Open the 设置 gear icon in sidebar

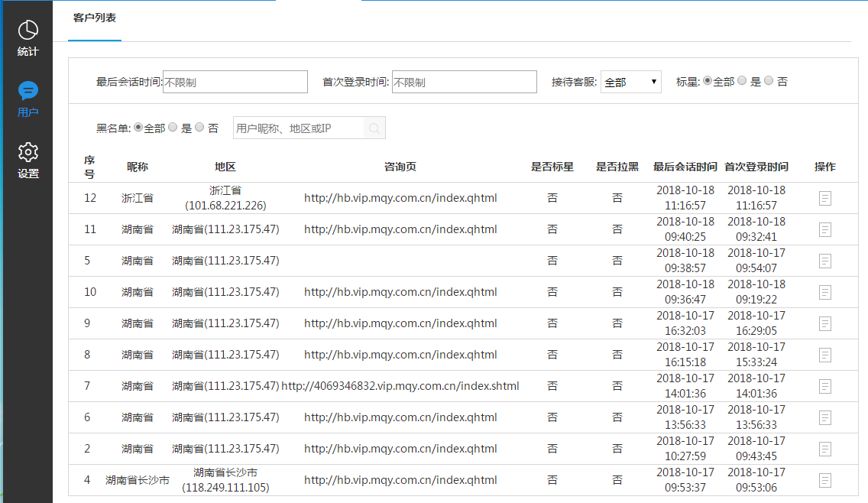pos(28,151)
